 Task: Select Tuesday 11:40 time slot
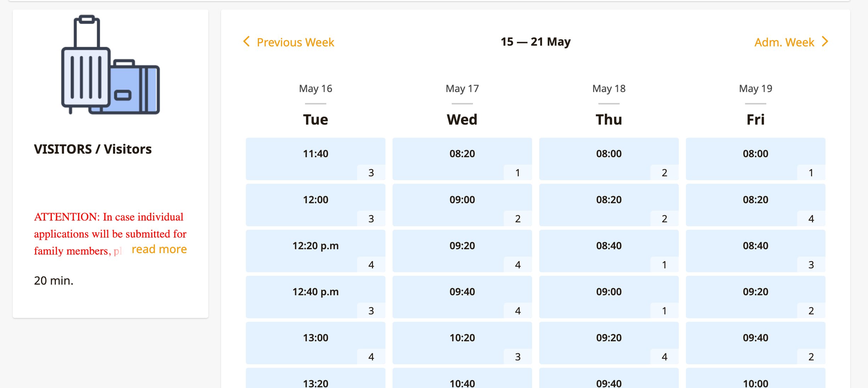pos(315,158)
